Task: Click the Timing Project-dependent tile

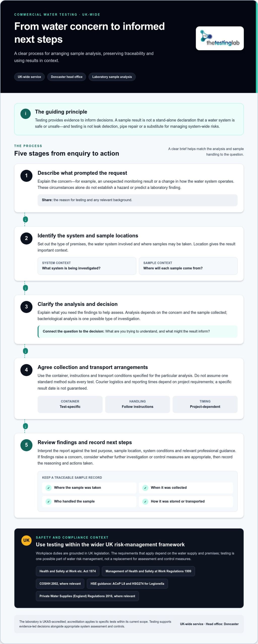Action: [x=205, y=404]
